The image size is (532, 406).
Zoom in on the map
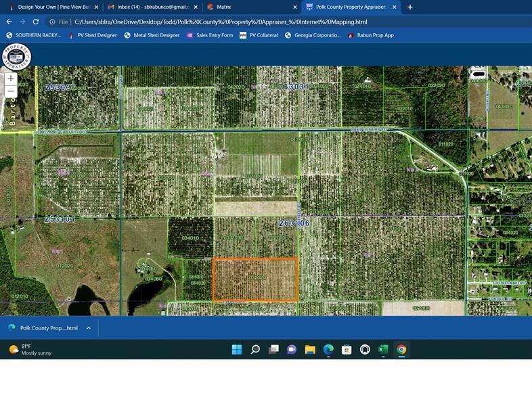11,78
